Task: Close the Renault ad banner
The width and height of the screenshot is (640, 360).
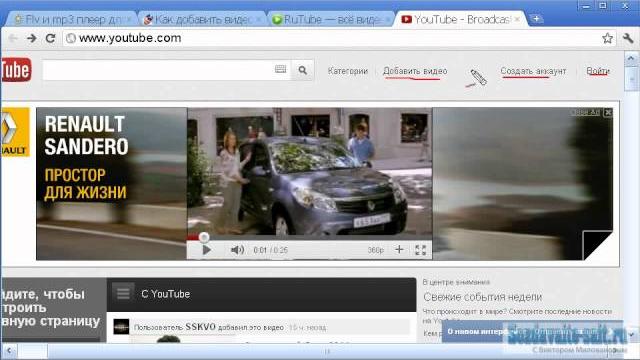Action: pyautogui.click(x=608, y=112)
